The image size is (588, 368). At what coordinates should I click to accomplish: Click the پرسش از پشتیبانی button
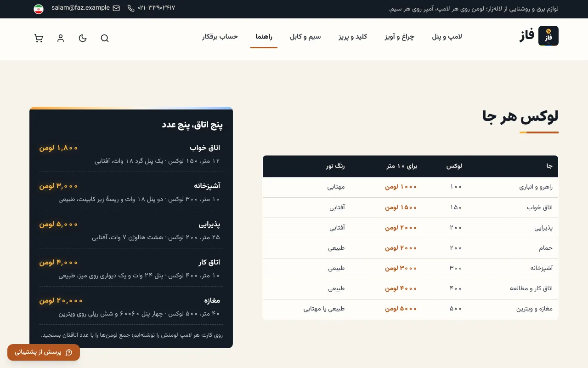click(44, 352)
